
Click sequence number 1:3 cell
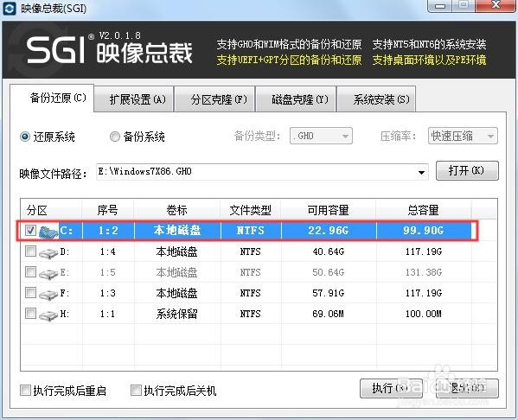[x=108, y=293]
